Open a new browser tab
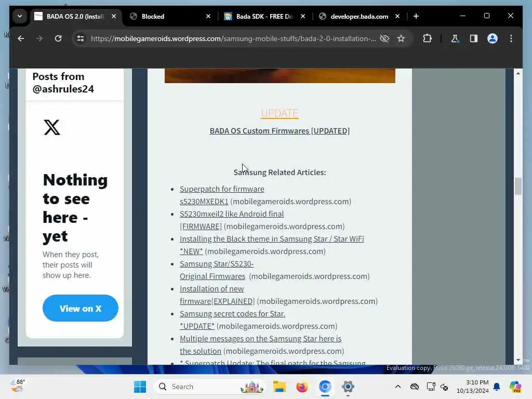 click(416, 16)
